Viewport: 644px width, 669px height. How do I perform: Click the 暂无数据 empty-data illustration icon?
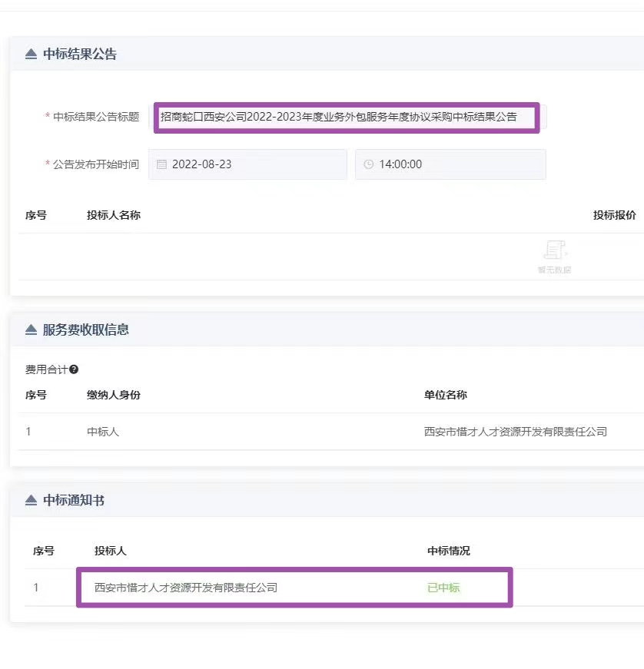[x=555, y=251]
